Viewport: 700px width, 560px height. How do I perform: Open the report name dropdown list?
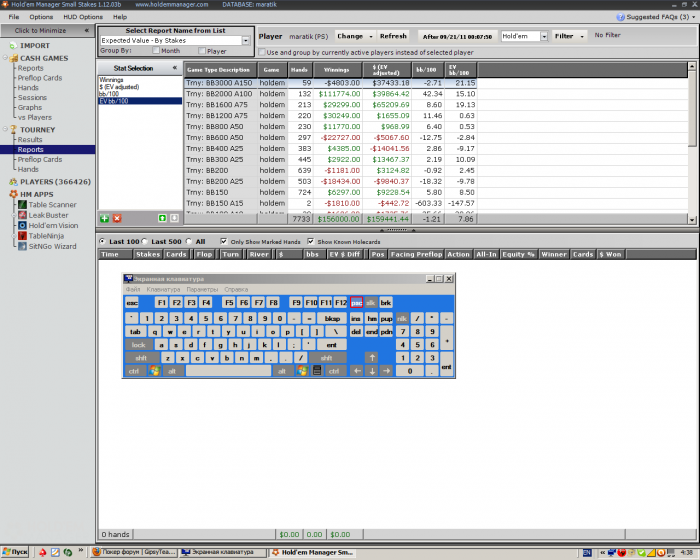tap(246, 41)
